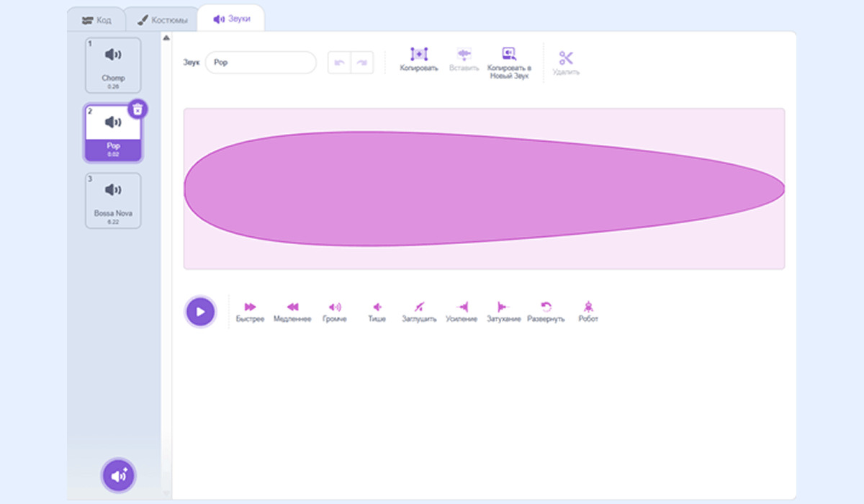864x504 pixels.
Task: Click the Быстрее (faster) effect icon
Action: tap(250, 307)
